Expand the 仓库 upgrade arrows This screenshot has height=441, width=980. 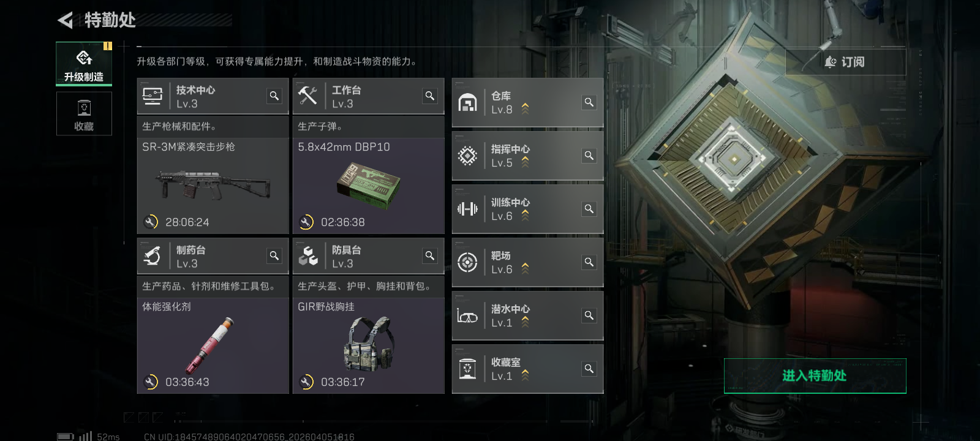[x=525, y=108]
